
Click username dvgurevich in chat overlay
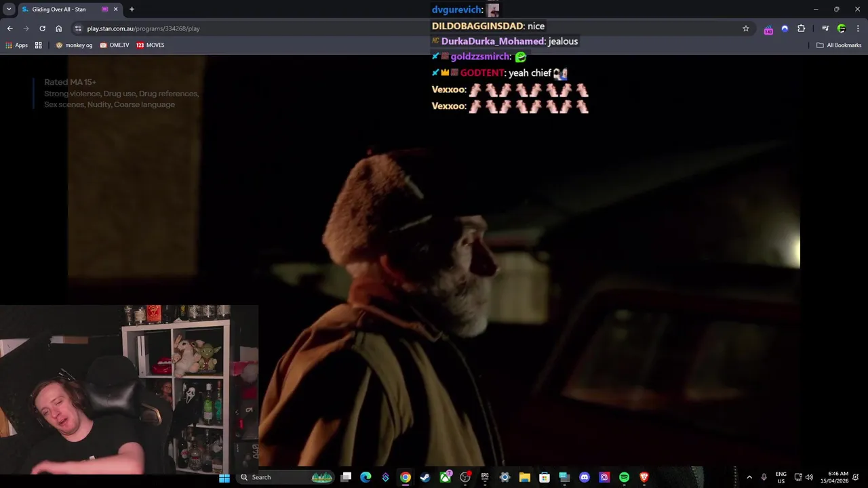tap(456, 9)
